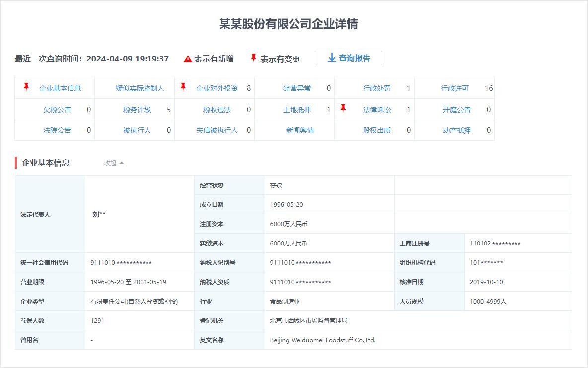This screenshot has width=588, height=368.
Task: Click the red pin icon beside 表示有变更
Action: (254, 58)
